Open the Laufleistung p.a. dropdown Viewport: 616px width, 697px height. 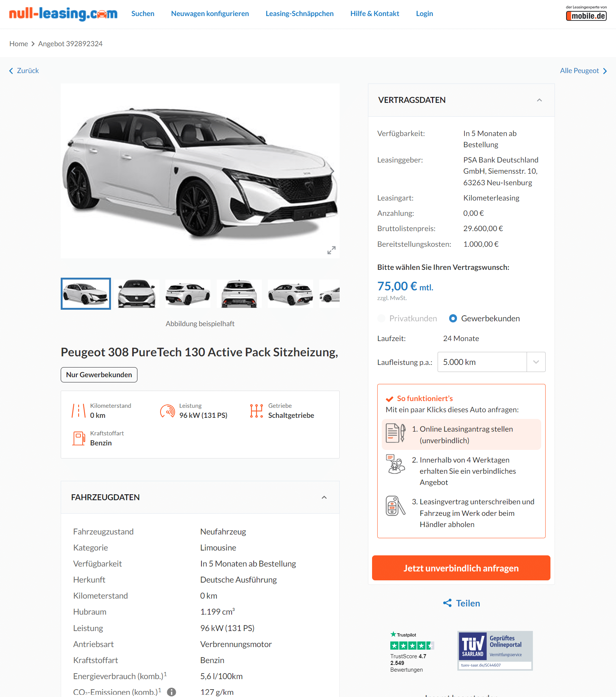(491, 362)
